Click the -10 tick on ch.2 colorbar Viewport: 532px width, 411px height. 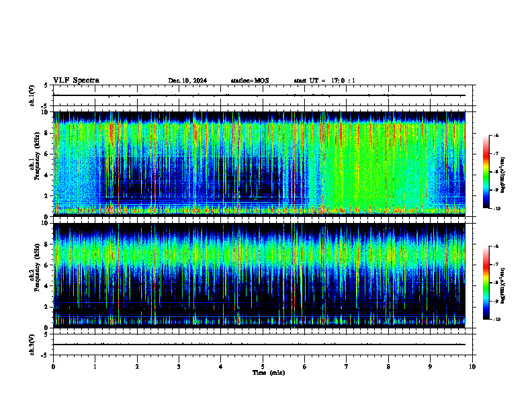(496, 320)
